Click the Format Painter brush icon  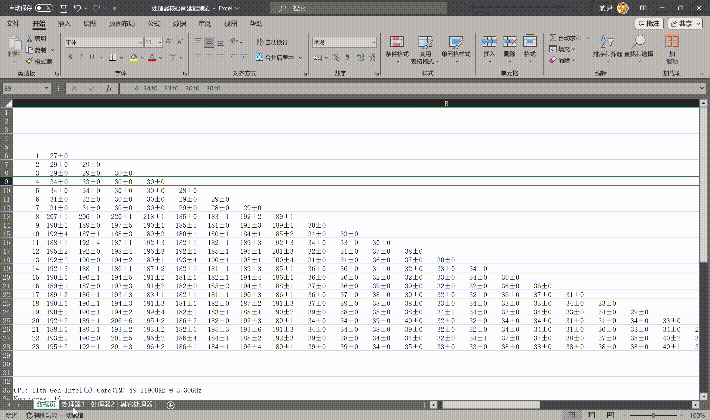point(29,61)
